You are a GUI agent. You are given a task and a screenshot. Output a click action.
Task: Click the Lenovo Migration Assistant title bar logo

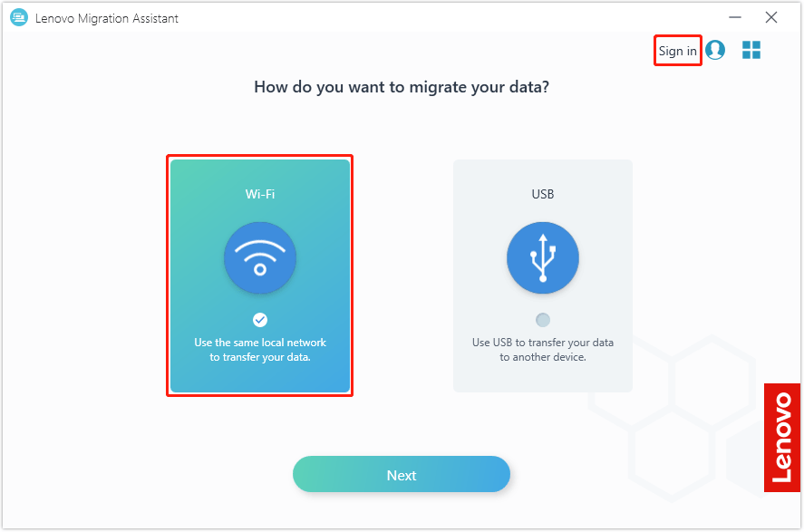[18, 16]
